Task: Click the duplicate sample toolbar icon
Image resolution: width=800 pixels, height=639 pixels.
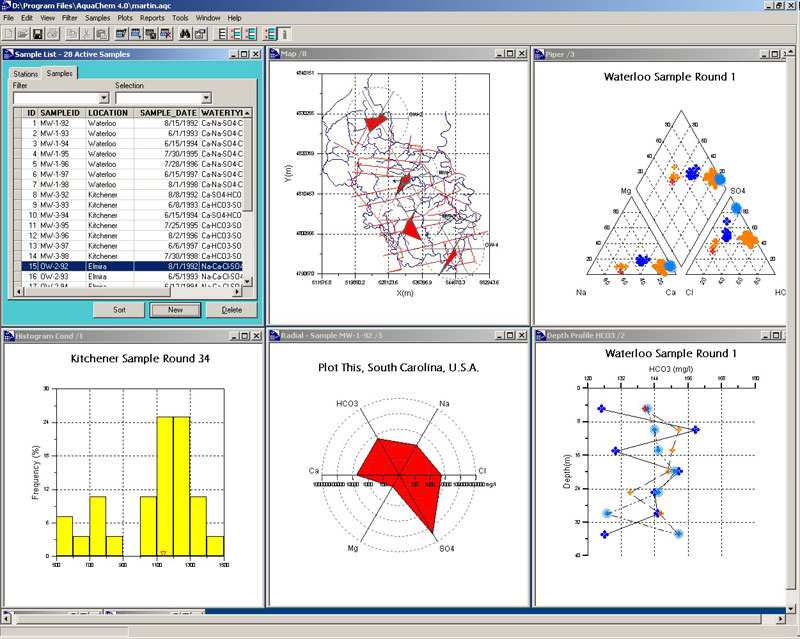Action: 151,34
